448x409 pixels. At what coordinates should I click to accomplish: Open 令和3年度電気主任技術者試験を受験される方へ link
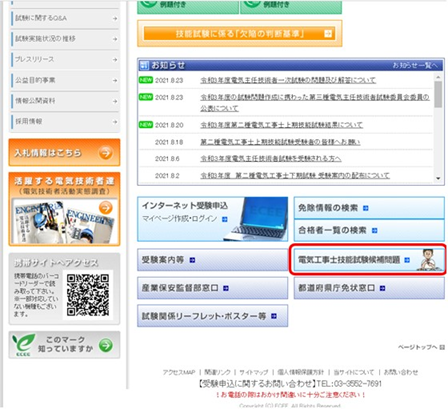coord(270,159)
